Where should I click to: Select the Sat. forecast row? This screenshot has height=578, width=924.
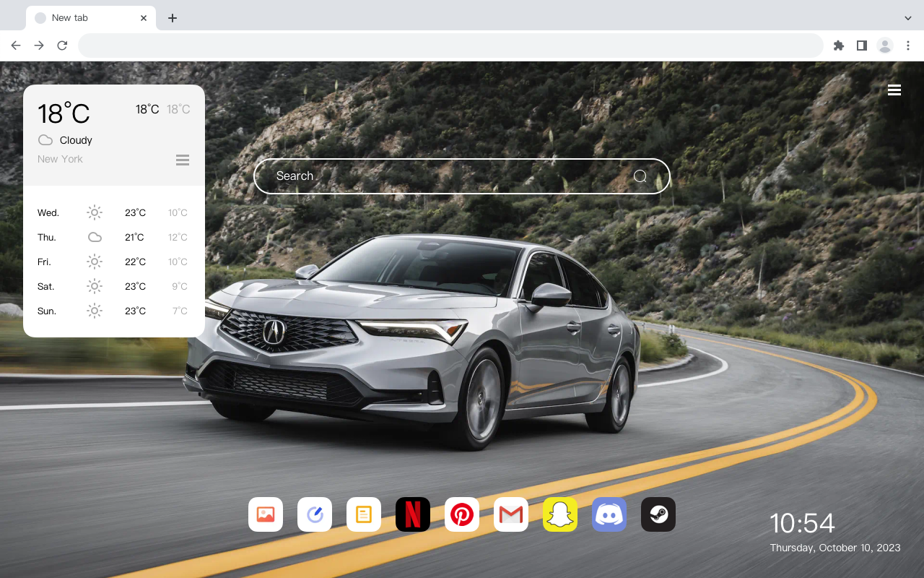coord(114,286)
